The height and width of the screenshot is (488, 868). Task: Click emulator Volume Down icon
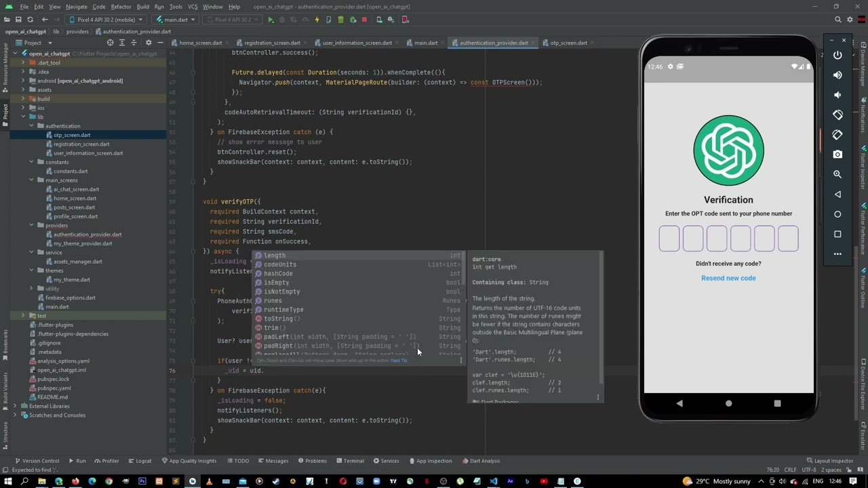pos(837,95)
